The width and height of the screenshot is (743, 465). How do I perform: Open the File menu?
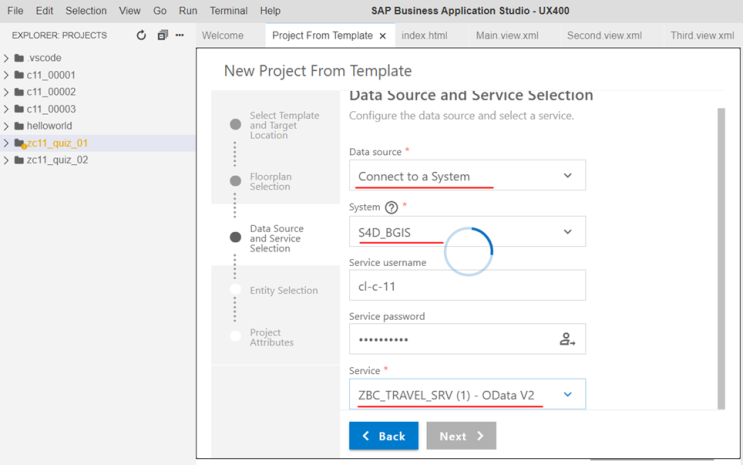pos(15,10)
